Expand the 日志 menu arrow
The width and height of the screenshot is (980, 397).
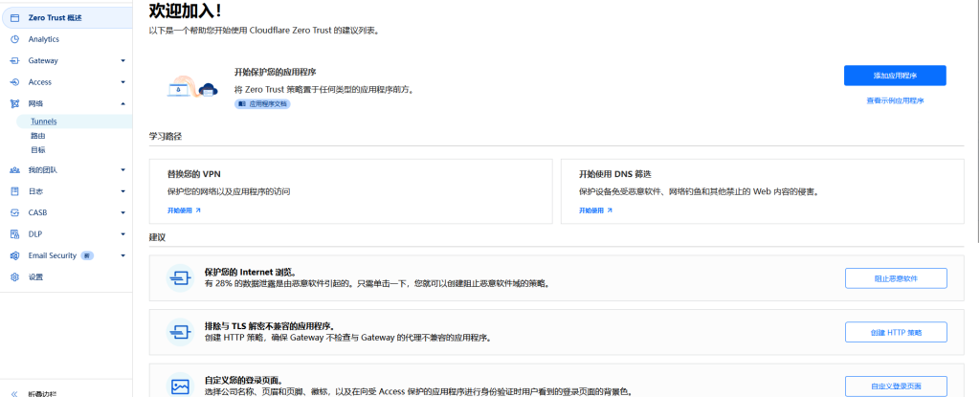point(122,191)
